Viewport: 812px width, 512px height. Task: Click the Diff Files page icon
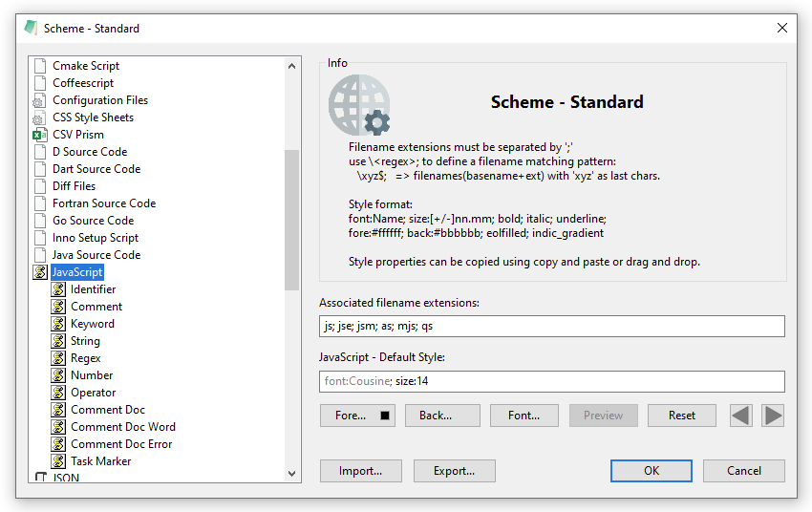(x=40, y=186)
